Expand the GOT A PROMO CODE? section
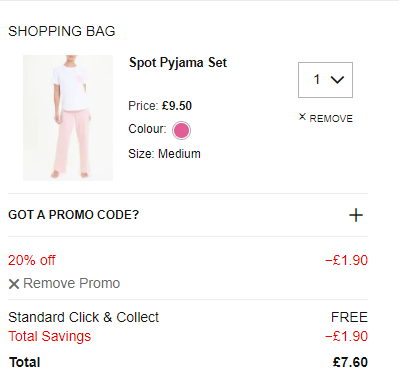 [x=188, y=215]
